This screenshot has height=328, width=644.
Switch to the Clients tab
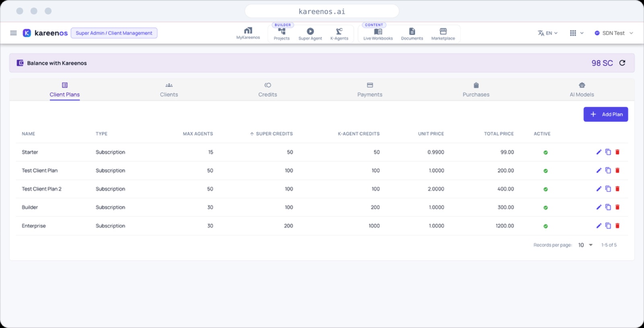[x=169, y=90]
